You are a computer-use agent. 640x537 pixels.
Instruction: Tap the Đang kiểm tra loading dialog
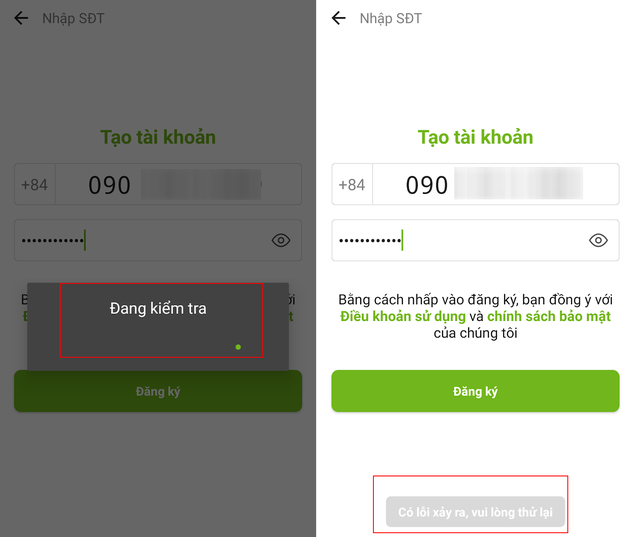coord(158,326)
